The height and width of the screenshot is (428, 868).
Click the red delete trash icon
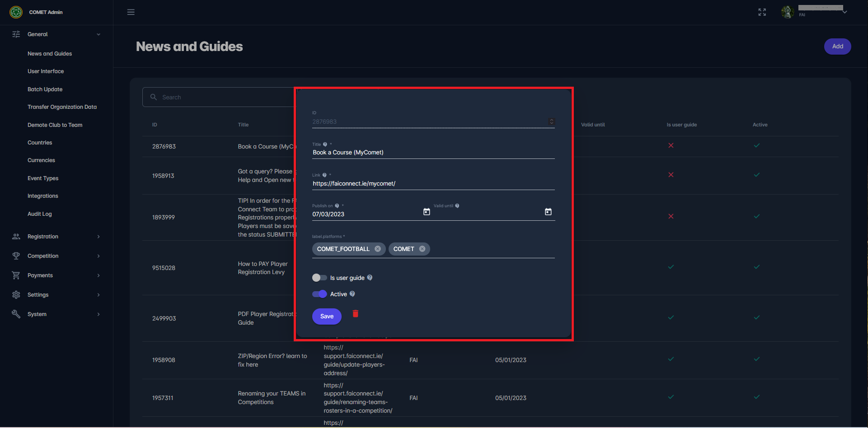tap(356, 314)
